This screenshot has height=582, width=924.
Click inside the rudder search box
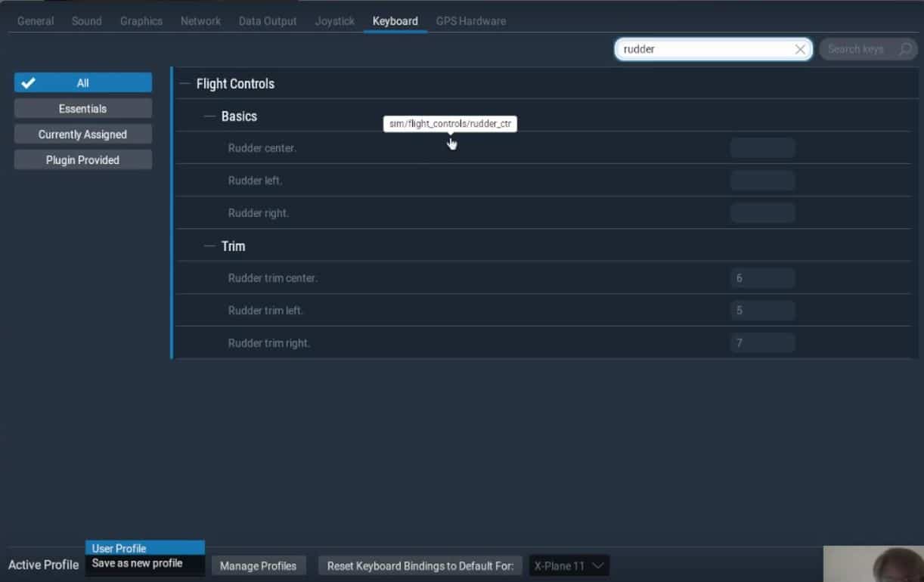[703, 49]
